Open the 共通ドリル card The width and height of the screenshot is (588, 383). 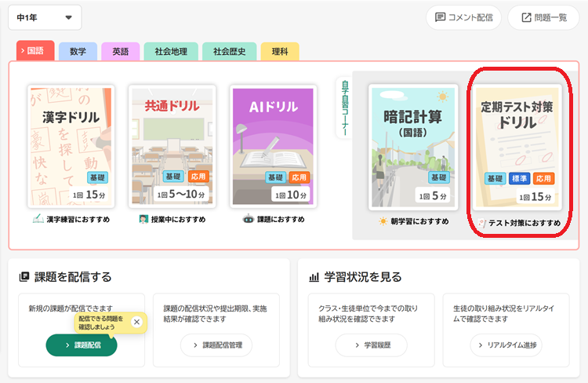171,147
